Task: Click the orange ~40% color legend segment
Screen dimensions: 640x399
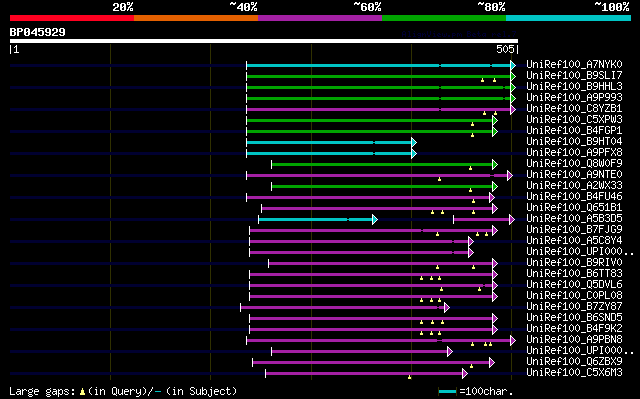Action: click(x=196, y=18)
